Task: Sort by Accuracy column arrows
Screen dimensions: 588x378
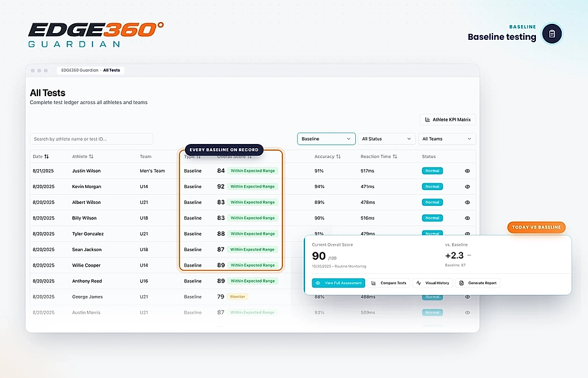Action: pos(338,156)
